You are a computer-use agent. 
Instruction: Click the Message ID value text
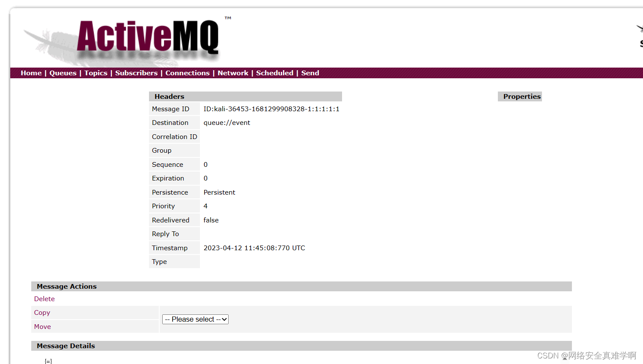271,109
